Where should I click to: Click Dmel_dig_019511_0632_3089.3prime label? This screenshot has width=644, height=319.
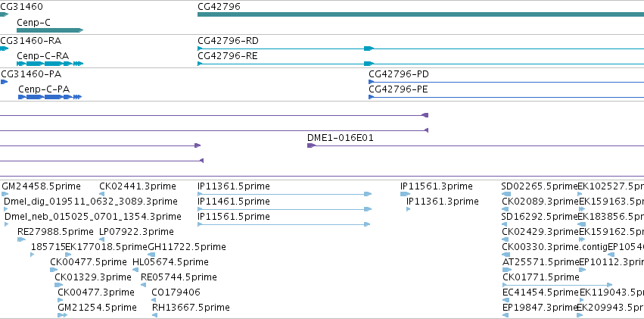(91, 202)
